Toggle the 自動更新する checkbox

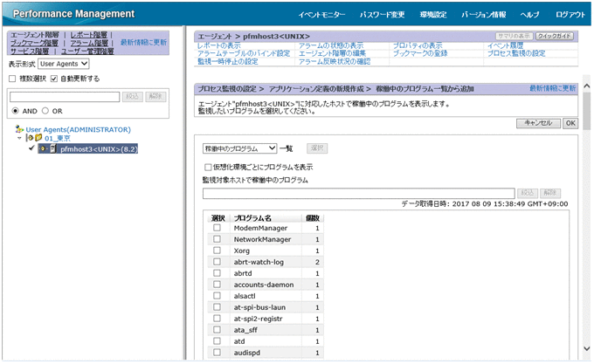click(54, 79)
